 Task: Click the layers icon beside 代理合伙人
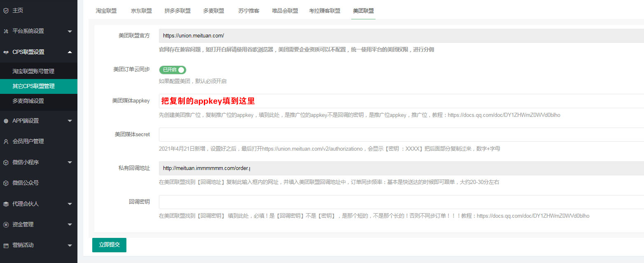click(x=6, y=204)
